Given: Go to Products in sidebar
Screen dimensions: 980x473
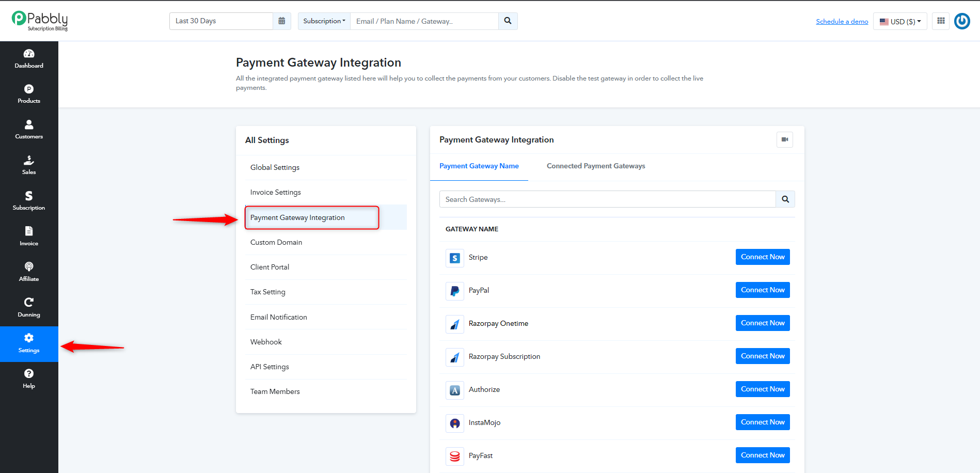Looking at the screenshot, I should [29, 94].
